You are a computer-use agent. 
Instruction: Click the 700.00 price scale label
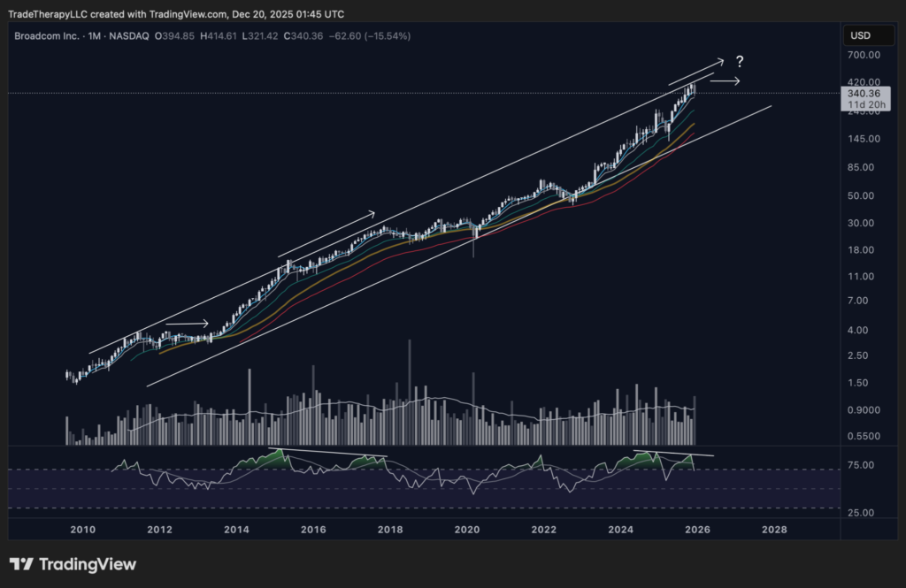point(861,55)
